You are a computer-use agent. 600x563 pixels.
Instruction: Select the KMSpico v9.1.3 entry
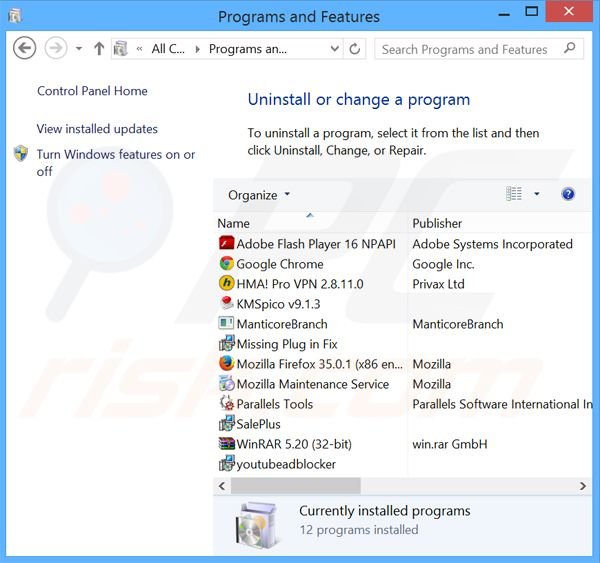[x=278, y=304]
